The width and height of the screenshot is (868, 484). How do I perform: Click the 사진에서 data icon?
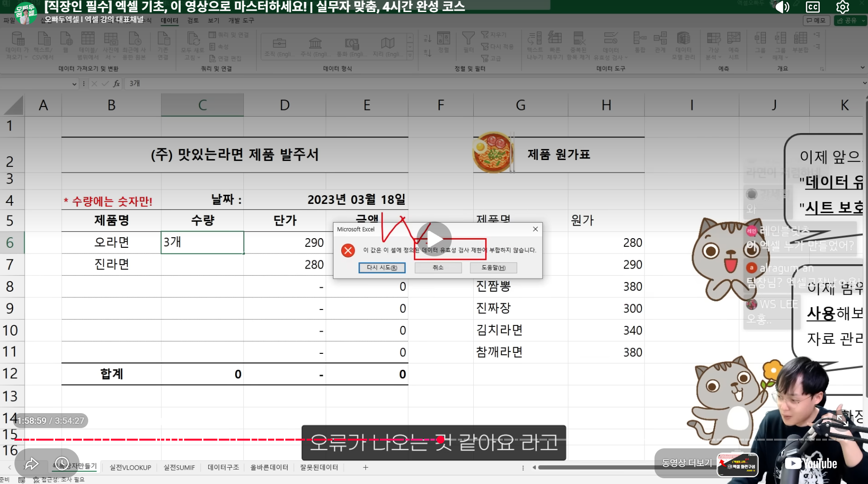(x=110, y=46)
